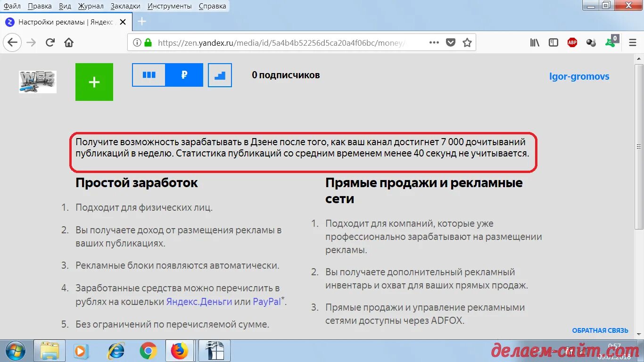644x362 pixels.
Task: Close the Настройки рекламы tab
Action: [x=123, y=22]
